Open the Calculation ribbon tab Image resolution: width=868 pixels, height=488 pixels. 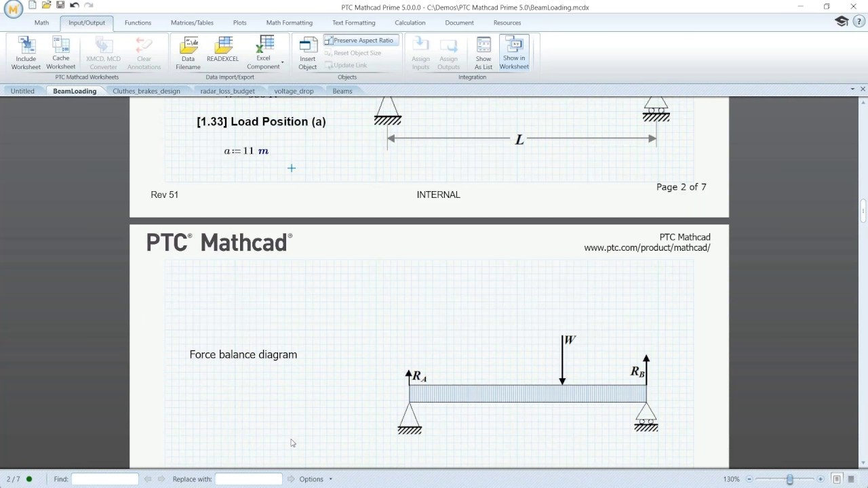tap(410, 22)
